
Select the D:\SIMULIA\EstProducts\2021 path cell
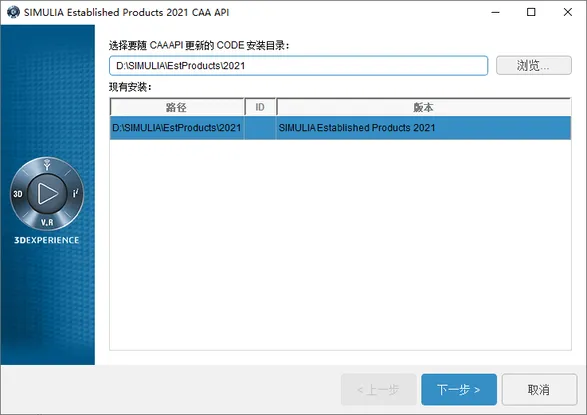tap(177, 128)
